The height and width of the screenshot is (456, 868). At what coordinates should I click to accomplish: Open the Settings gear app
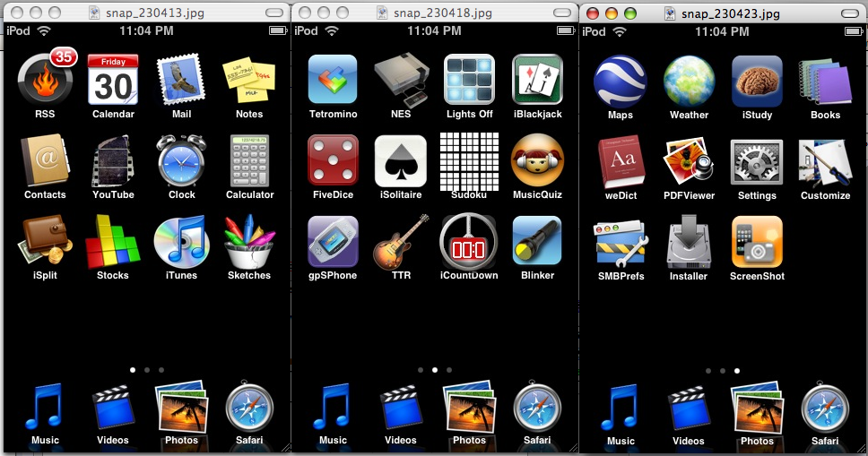(x=757, y=161)
